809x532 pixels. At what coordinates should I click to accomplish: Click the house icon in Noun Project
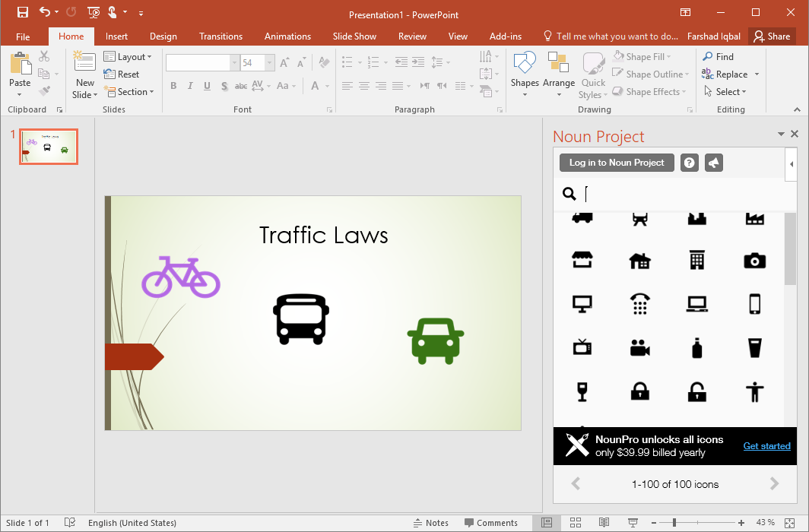(639, 261)
